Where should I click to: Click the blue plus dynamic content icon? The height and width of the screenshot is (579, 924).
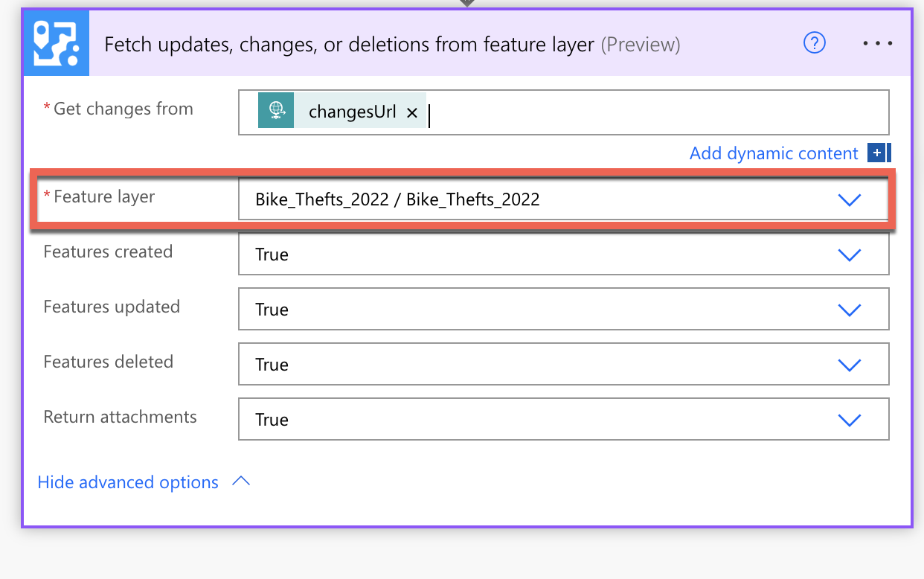point(878,153)
